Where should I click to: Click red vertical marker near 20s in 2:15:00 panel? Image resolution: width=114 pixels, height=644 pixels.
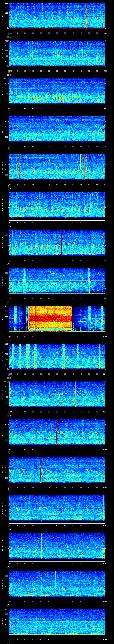coord(41,546)
